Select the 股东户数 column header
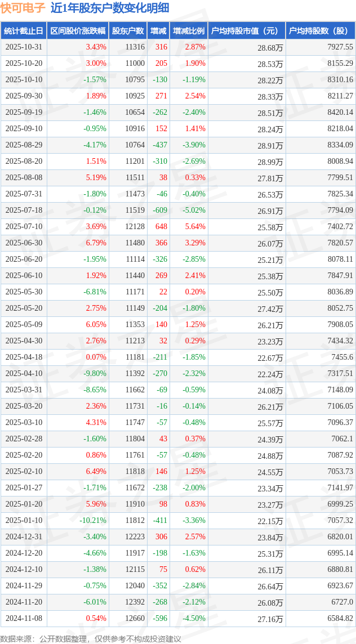 point(128,31)
